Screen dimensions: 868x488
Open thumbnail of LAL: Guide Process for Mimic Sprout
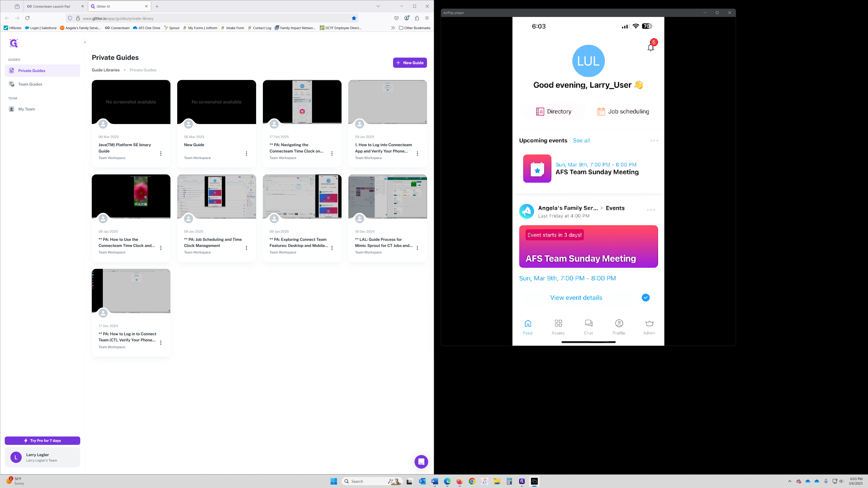tap(387, 196)
